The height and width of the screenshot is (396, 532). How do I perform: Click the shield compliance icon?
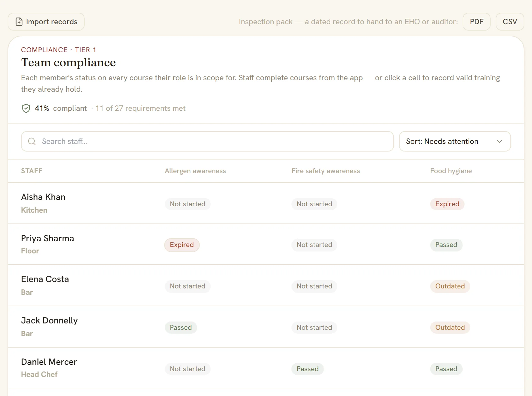coord(26,108)
